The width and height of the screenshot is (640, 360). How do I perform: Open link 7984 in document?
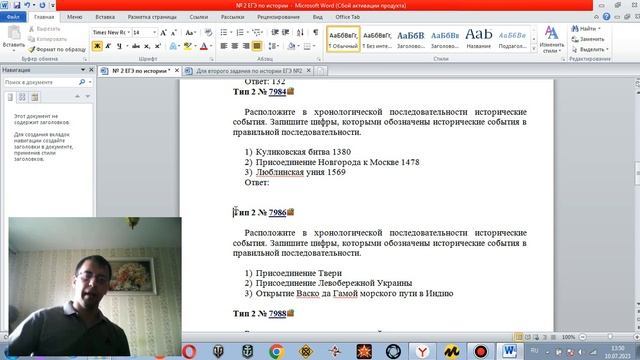coord(277,92)
